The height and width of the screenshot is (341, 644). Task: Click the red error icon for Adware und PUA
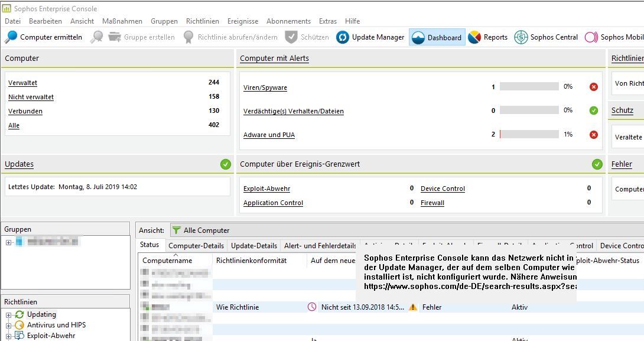click(x=593, y=135)
